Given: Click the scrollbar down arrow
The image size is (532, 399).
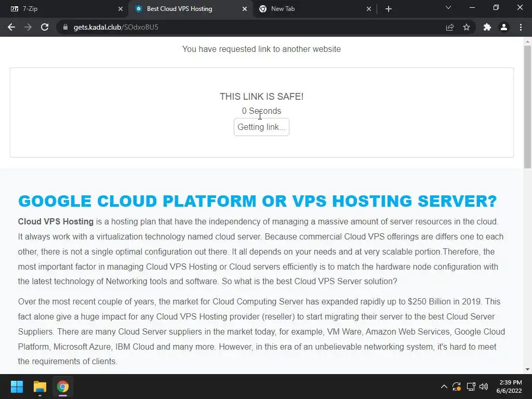Looking at the screenshot, I should click(x=527, y=369).
